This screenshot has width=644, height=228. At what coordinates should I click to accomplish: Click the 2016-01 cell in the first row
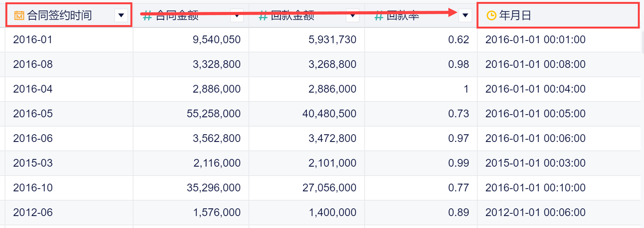coord(33,40)
